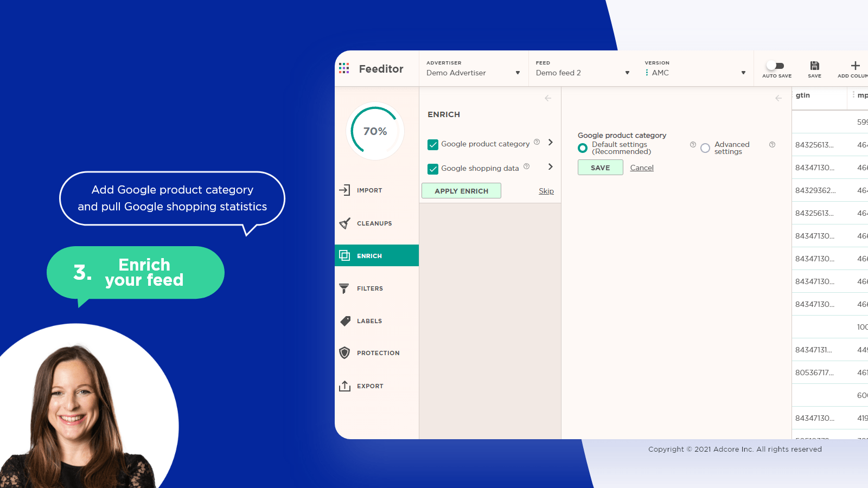
Task: Open the Feed dropdown showing Demo feed 2
Action: point(583,73)
